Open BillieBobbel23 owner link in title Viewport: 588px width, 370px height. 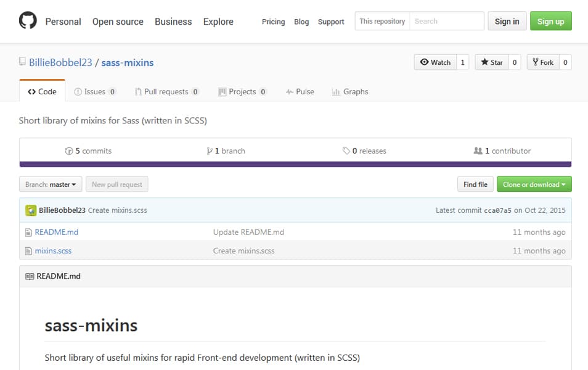pos(60,63)
